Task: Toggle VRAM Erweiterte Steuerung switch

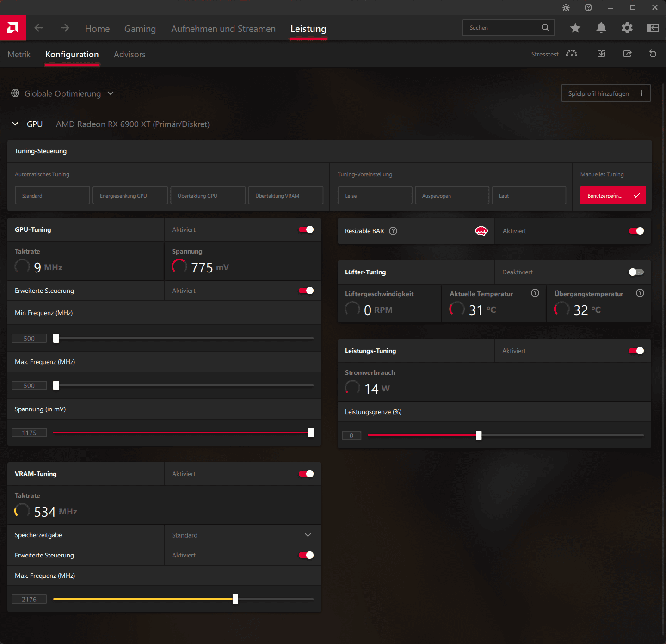Action: [x=306, y=555]
